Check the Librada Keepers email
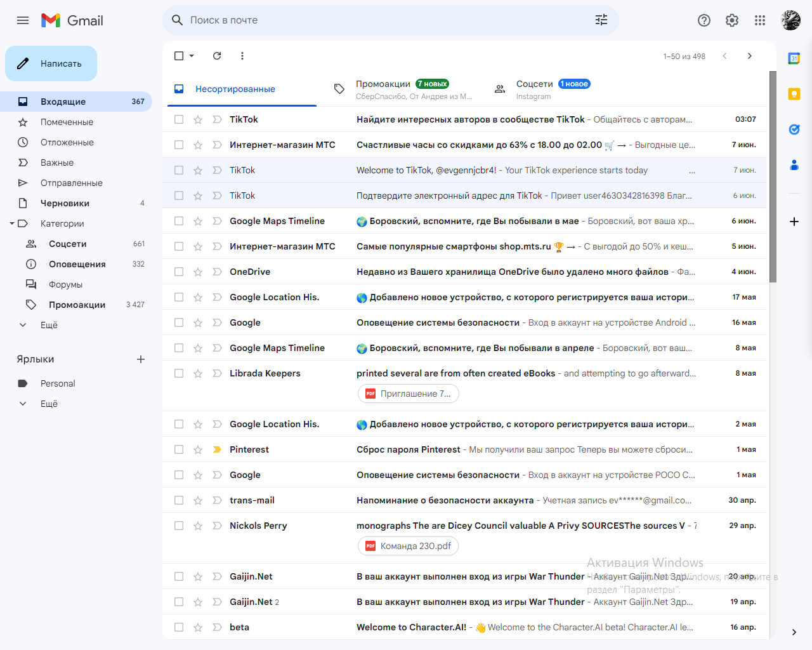The width and height of the screenshot is (812, 650). [179, 373]
